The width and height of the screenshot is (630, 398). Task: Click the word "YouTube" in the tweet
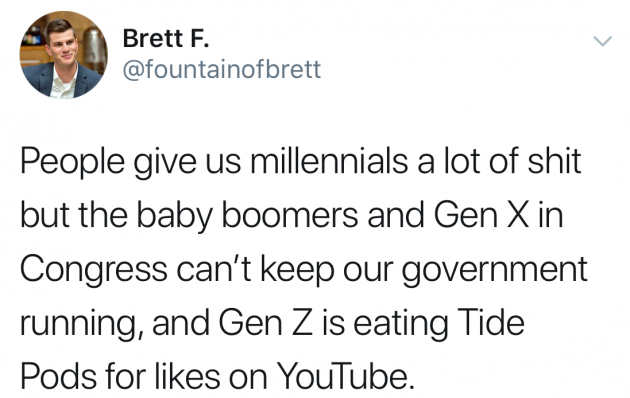click(x=345, y=376)
